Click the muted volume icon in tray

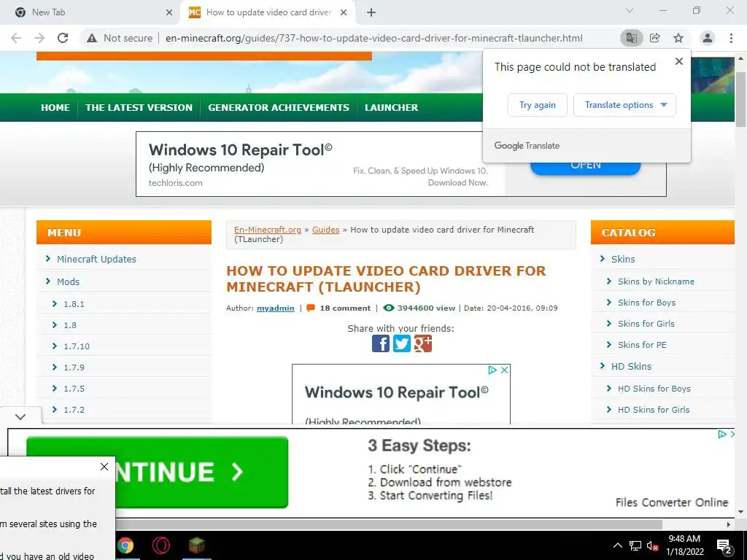coord(652,545)
